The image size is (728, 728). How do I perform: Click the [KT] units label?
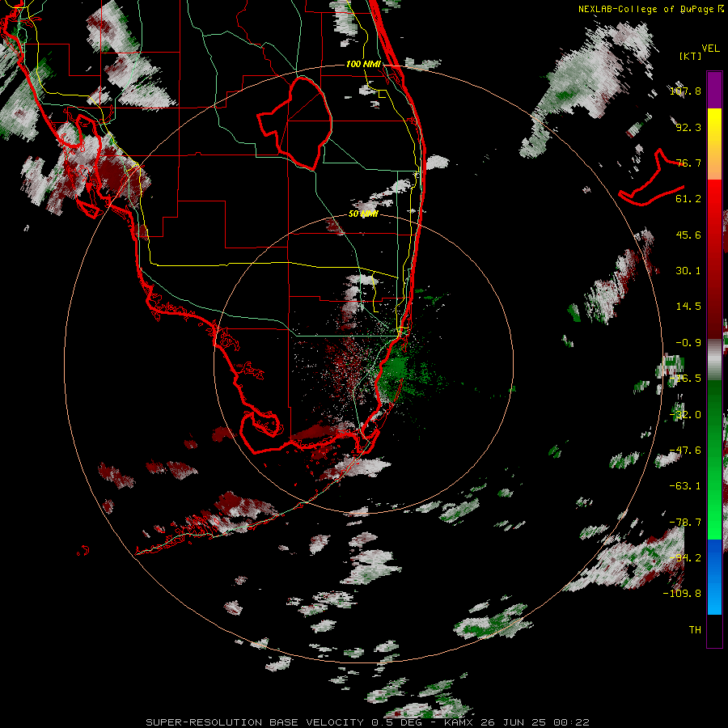(691, 56)
